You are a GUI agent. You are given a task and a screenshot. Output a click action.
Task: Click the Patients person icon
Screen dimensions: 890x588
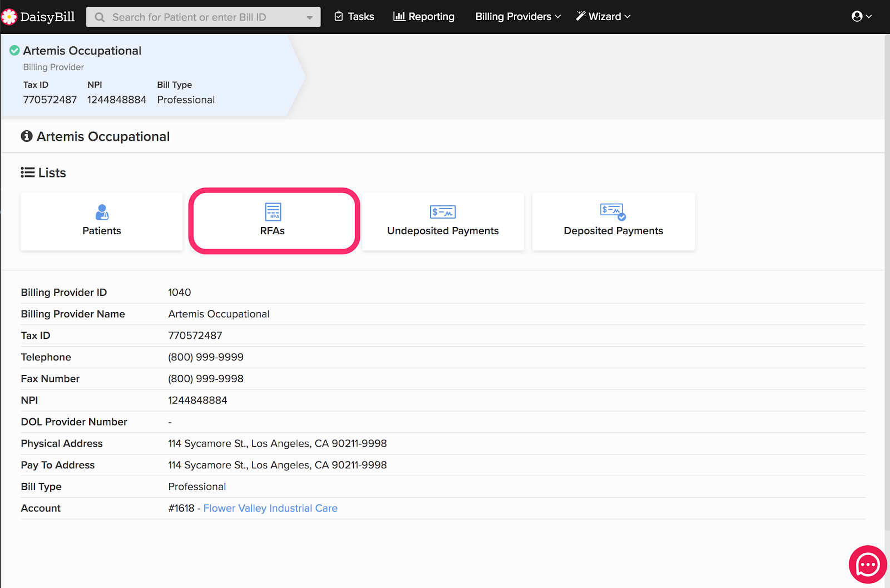[x=102, y=212]
